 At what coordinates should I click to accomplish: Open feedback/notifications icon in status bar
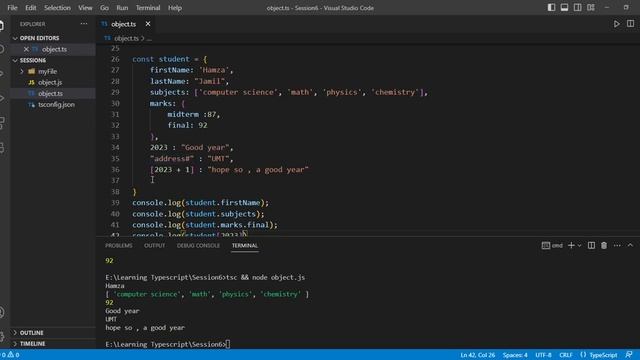629,355
